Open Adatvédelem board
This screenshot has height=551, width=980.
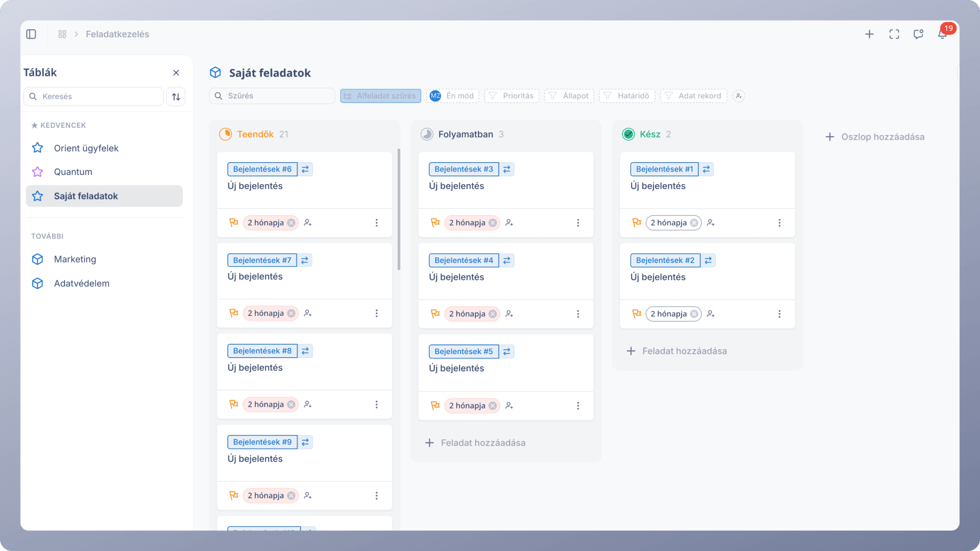click(104, 284)
